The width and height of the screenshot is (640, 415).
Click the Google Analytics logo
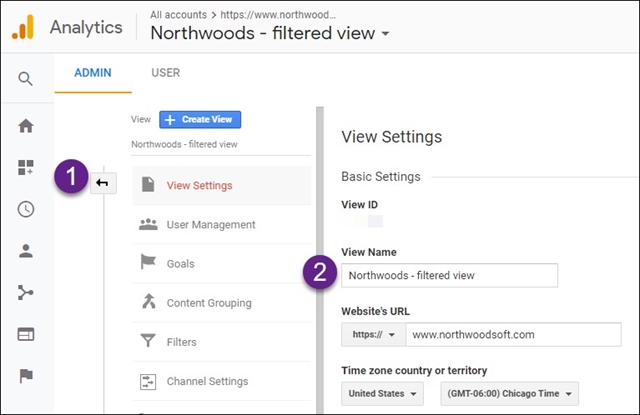(x=23, y=27)
